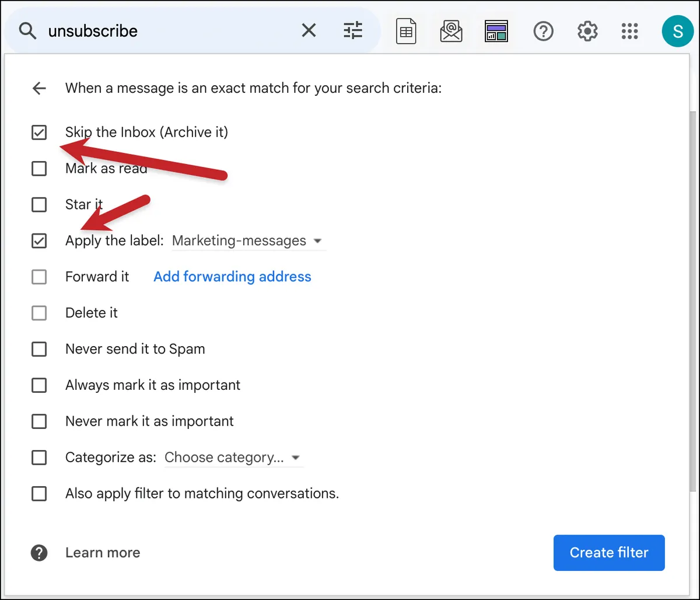Open the Choose category dropdown

(x=233, y=458)
